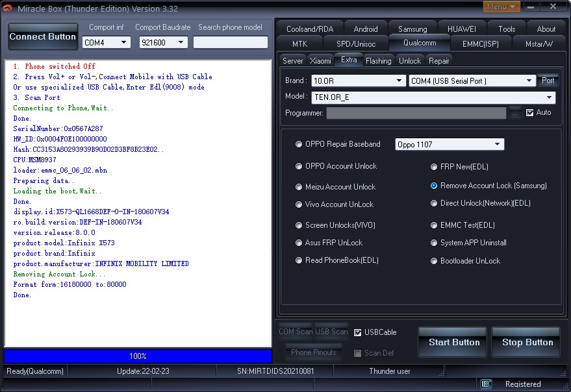Click the SN:MIRTDIDS20210081 status entry

[x=275, y=371]
